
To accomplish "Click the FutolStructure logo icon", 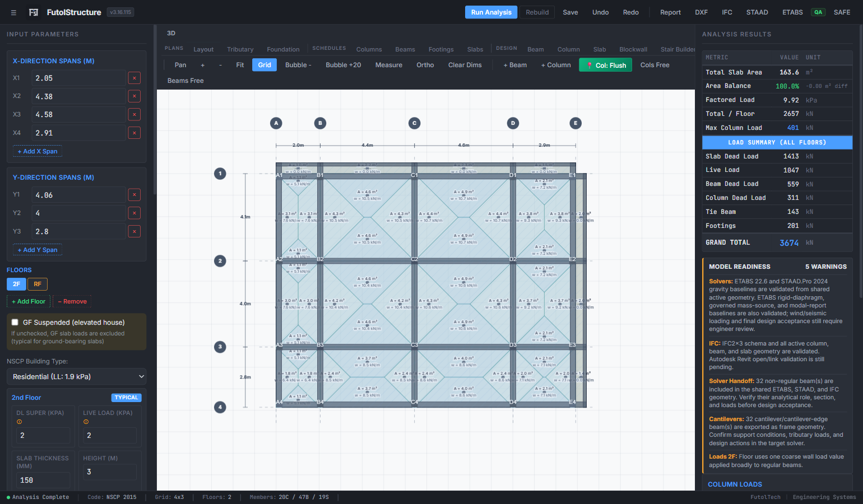I will pos(34,12).
